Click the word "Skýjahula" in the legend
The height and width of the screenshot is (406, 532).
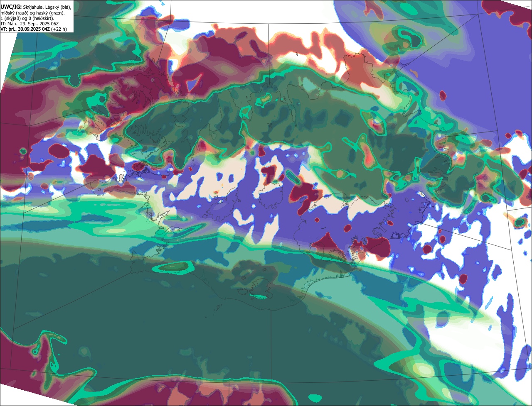click(x=33, y=7)
